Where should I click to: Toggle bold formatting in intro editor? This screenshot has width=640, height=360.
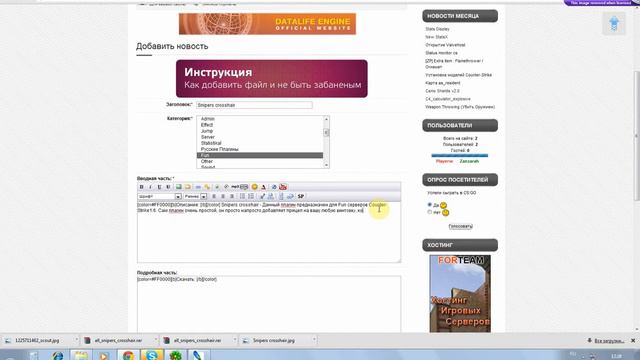(x=142, y=187)
